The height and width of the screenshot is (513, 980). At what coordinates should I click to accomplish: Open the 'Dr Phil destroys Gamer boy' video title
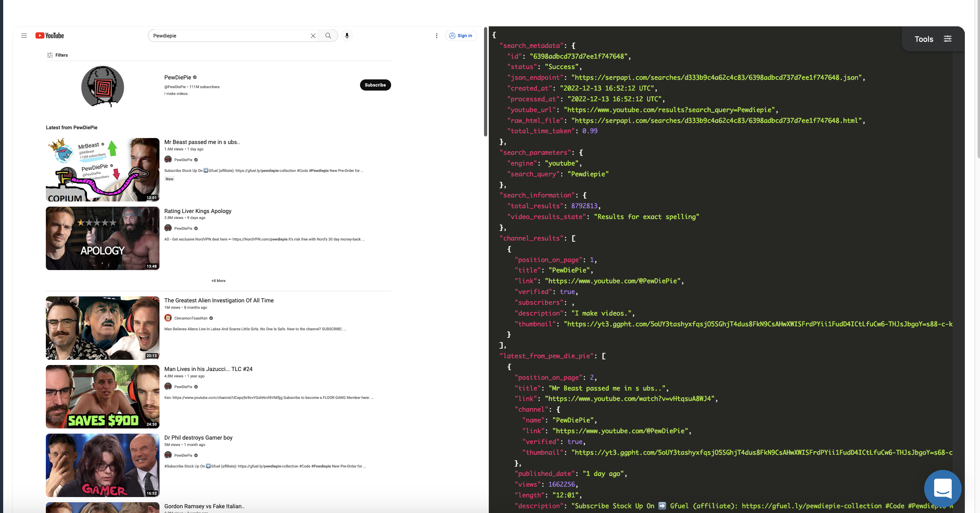(x=198, y=437)
